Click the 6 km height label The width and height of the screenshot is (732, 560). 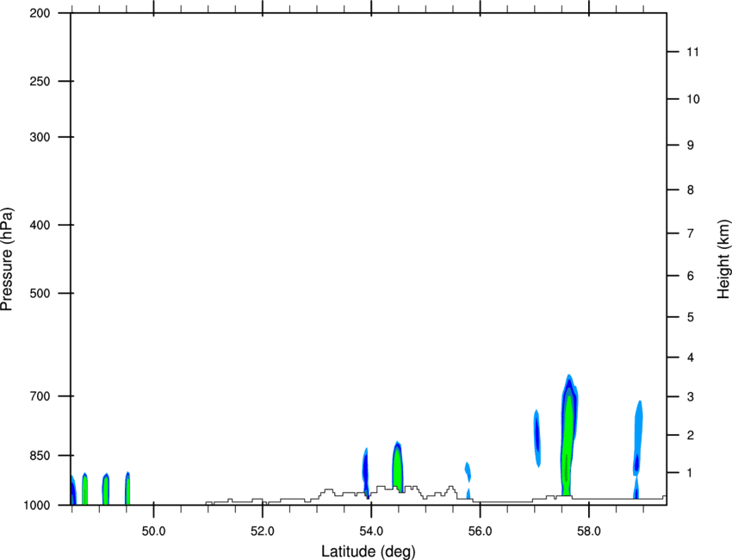point(691,276)
